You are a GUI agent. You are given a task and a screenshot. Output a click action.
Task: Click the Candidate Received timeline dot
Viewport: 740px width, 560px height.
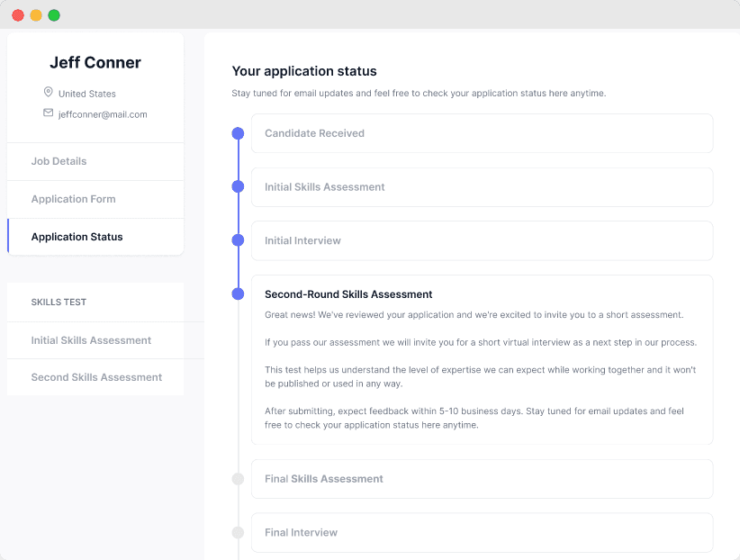238,133
